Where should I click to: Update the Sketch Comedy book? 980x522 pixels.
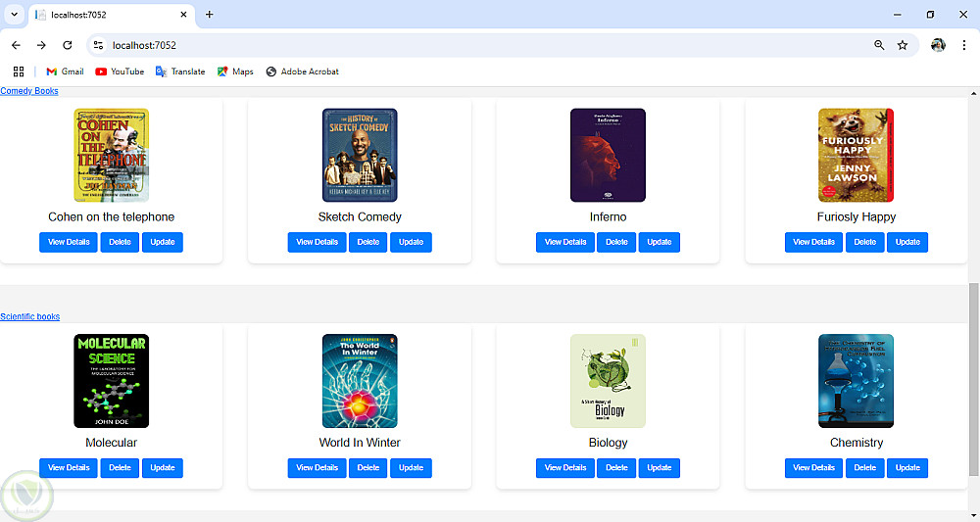tap(411, 242)
